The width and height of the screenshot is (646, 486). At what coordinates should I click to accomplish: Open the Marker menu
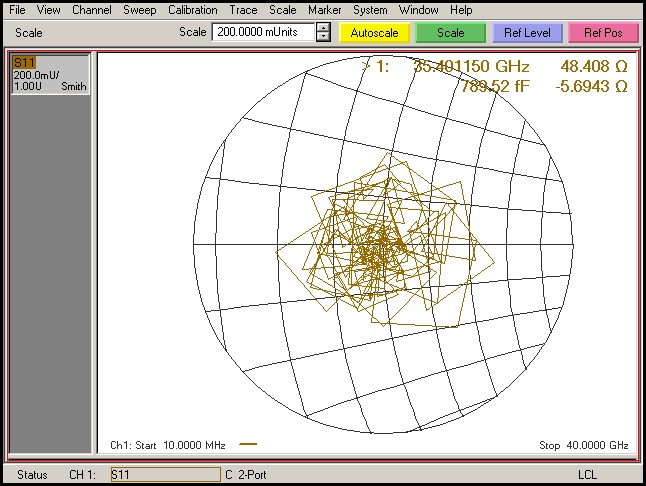pos(324,10)
